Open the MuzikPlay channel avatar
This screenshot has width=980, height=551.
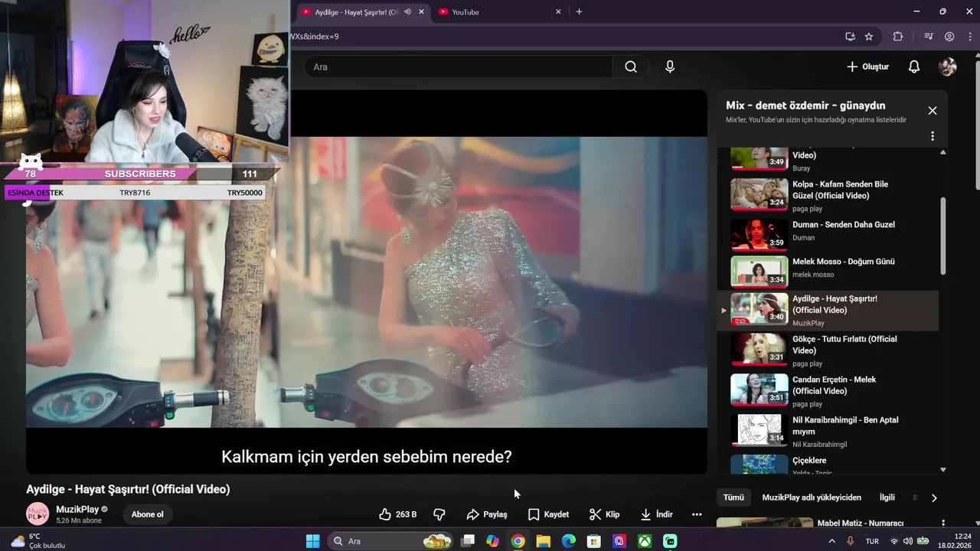tap(38, 514)
